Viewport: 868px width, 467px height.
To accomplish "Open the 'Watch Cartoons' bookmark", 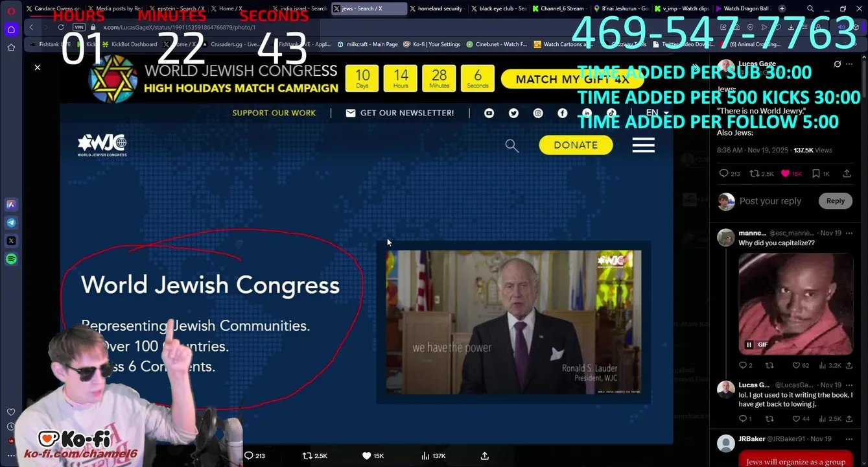I will (563, 44).
